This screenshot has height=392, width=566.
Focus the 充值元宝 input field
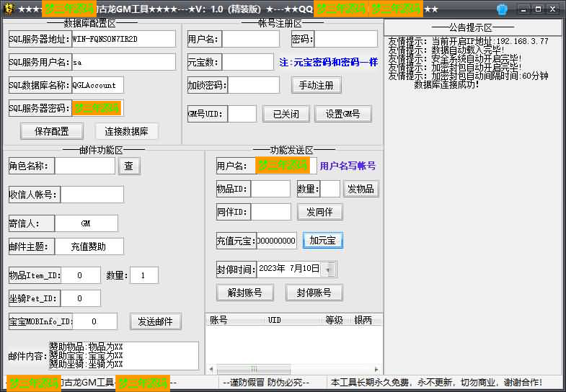tap(276, 241)
